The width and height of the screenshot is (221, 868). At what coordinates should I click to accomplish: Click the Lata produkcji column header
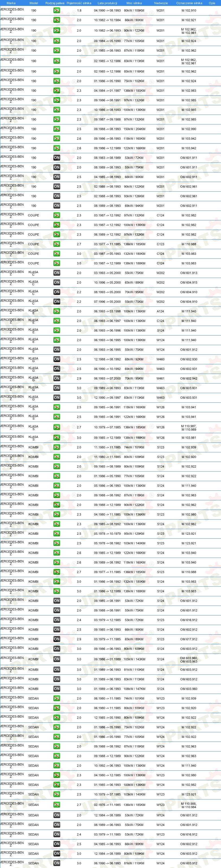coord(107,3)
